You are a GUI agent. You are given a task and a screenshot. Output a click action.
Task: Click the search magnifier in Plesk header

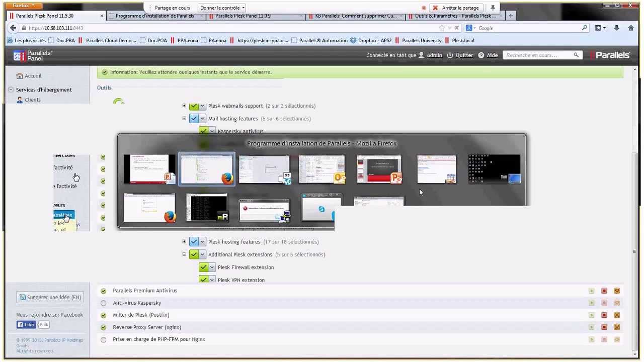(x=576, y=55)
